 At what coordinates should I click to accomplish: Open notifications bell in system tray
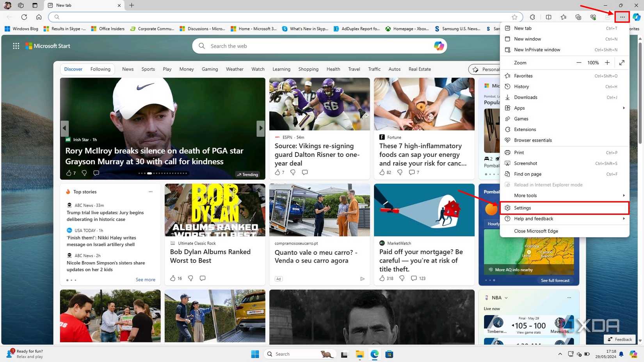coord(621,354)
